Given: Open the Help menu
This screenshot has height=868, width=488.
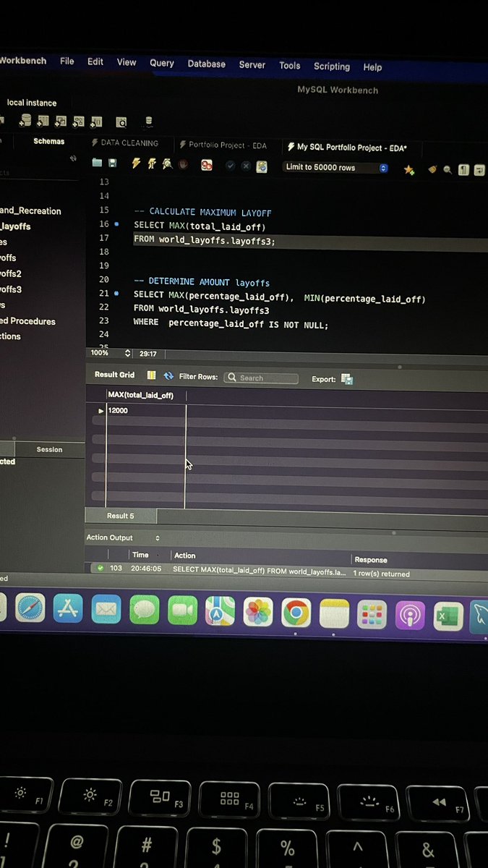Looking at the screenshot, I should click(x=372, y=67).
